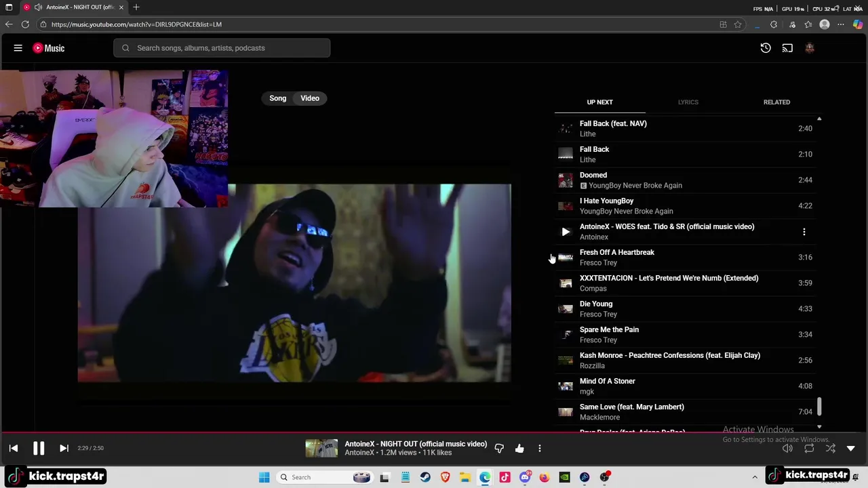
Task: Select the UP NEXT tab
Action: [599, 102]
